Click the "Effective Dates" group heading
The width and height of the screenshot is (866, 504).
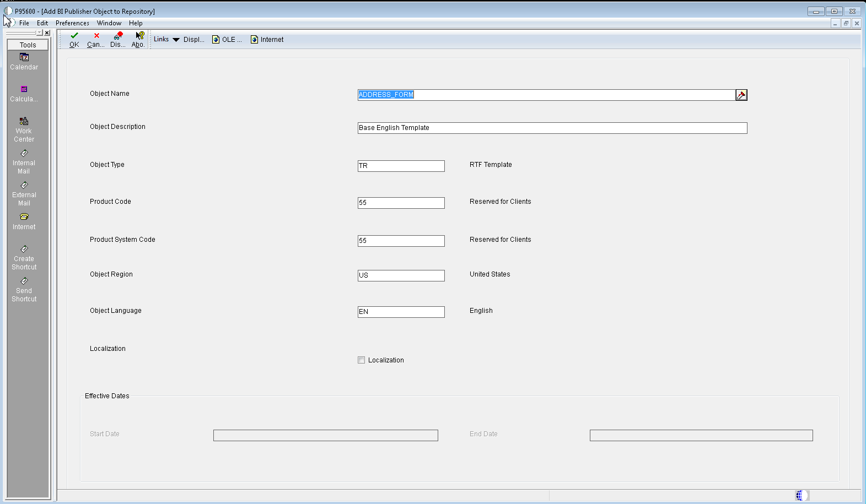coord(107,396)
